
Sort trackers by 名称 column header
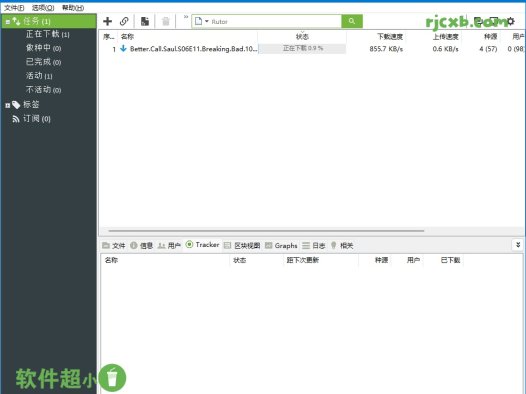[x=111, y=260]
